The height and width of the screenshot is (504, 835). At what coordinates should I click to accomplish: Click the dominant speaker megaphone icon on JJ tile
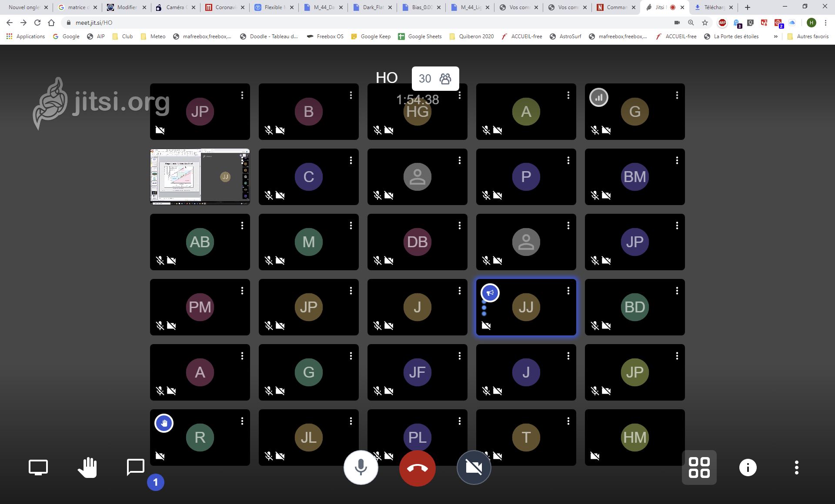[x=490, y=293]
